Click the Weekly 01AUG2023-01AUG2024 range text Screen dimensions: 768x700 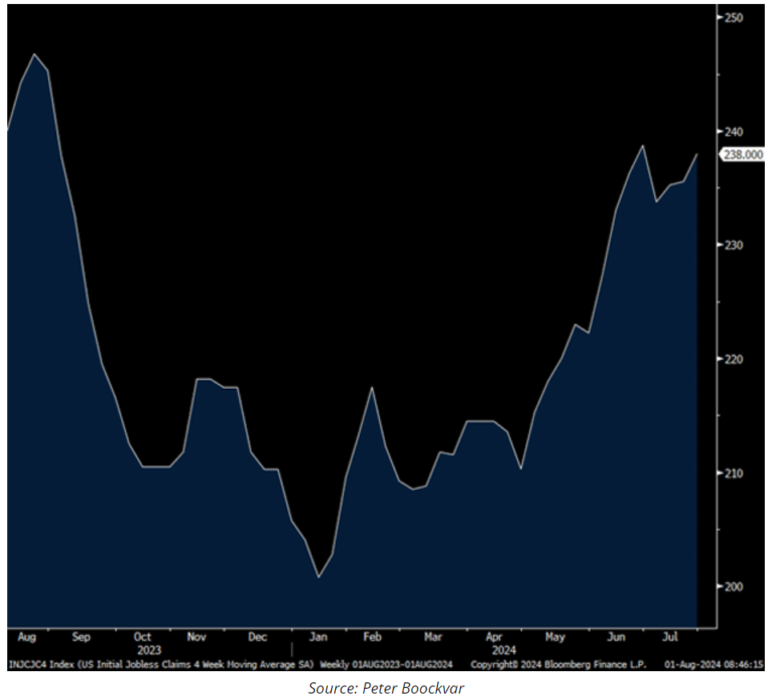click(386, 666)
